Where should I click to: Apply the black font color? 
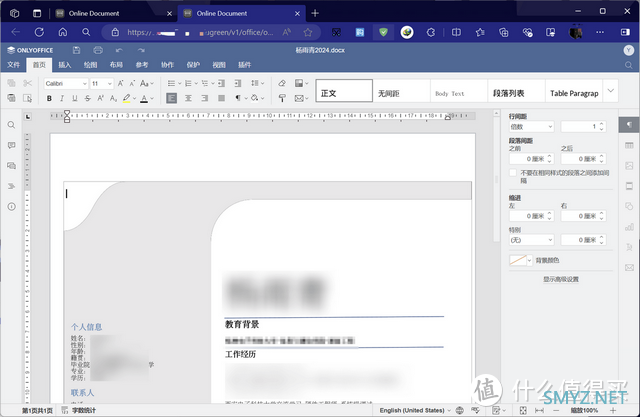coord(144,98)
